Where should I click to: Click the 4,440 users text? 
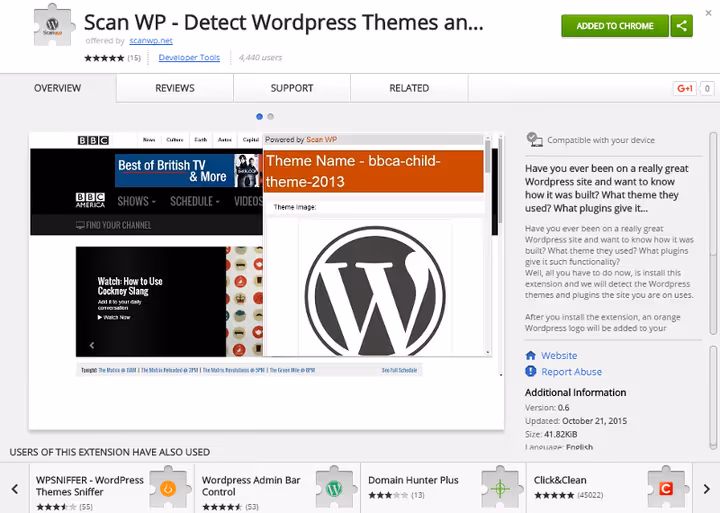(260, 57)
